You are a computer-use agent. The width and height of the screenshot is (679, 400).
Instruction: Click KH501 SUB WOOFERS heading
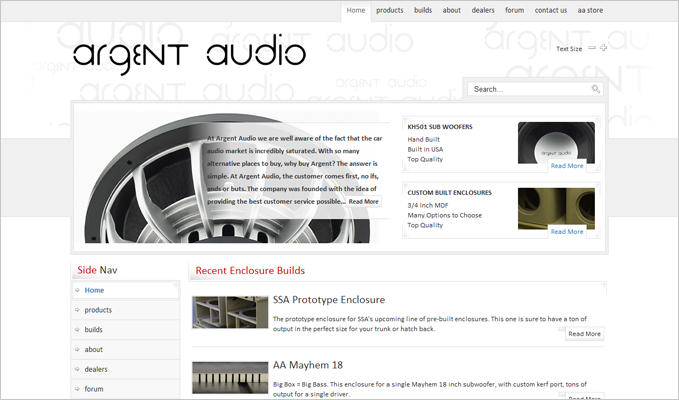(x=440, y=127)
